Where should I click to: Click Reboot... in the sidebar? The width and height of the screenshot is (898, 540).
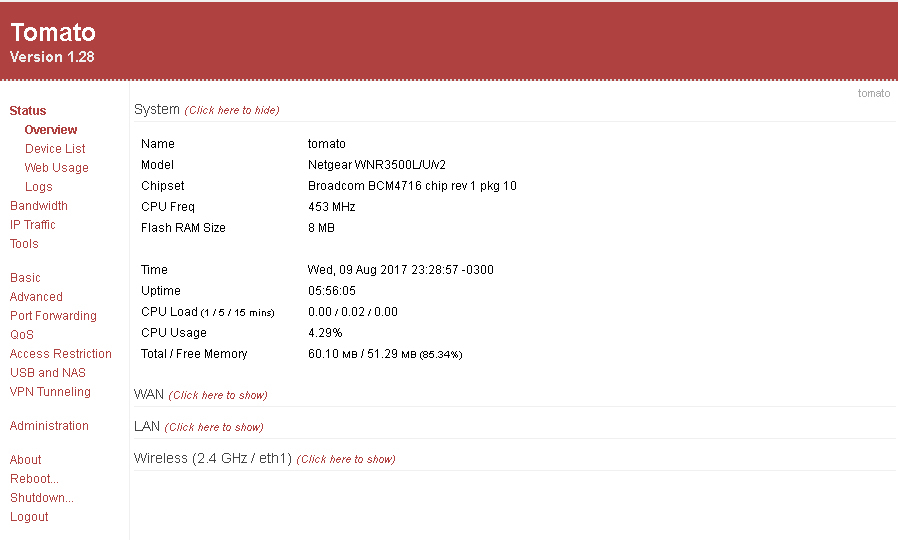(x=34, y=478)
